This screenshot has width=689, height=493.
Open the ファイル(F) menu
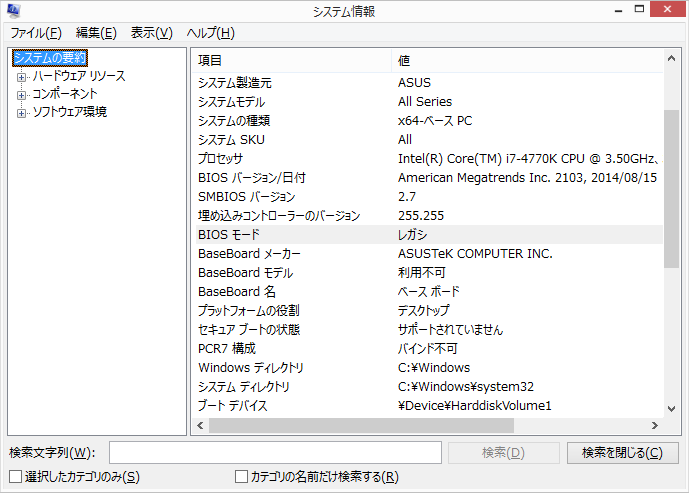35,33
